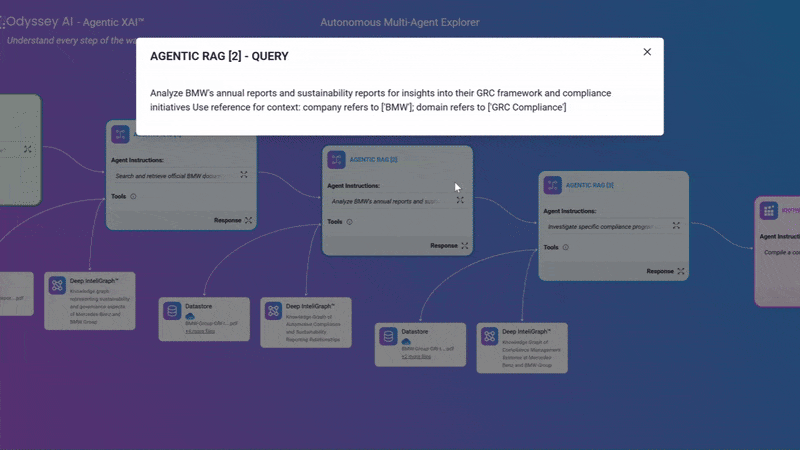Click the grid icon on the partial purple right card
This screenshot has width=800, height=450.
(x=769, y=211)
